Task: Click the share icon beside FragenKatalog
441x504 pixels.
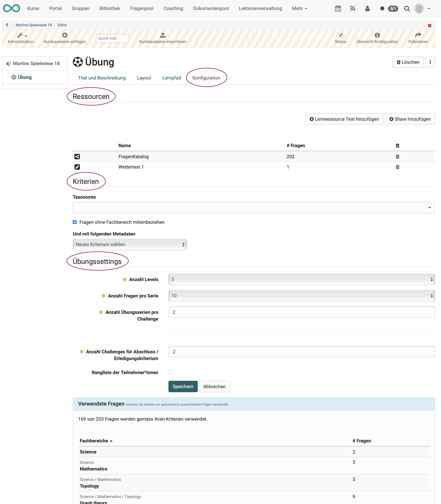Action: point(77,157)
